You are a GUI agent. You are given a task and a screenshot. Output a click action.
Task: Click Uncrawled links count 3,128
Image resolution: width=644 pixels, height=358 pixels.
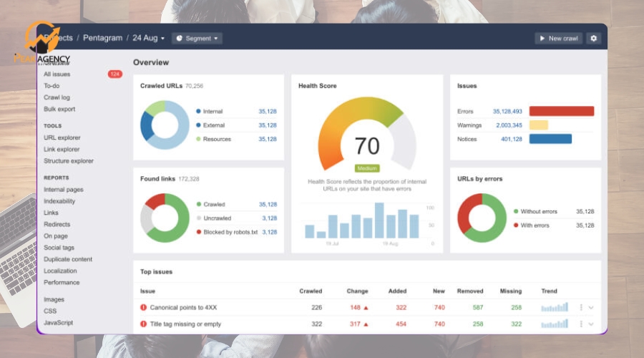click(x=270, y=218)
